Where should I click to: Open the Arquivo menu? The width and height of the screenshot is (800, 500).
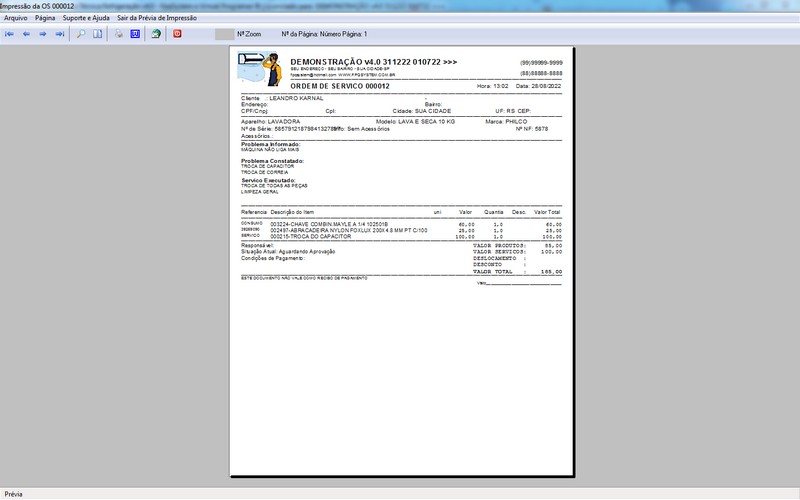[x=15, y=18]
